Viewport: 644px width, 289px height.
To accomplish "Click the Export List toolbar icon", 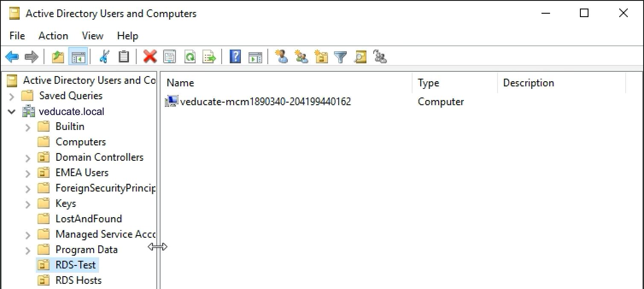I will 209,56.
